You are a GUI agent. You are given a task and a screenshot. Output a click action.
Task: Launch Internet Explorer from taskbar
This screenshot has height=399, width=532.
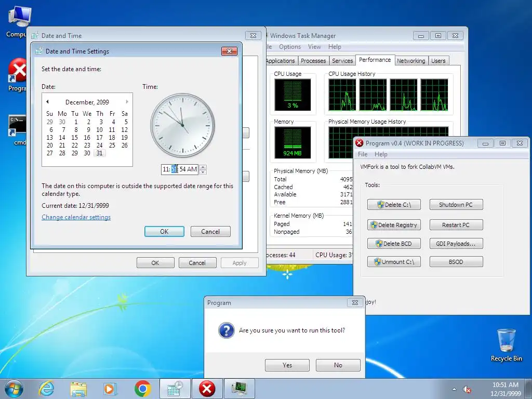coord(46,389)
